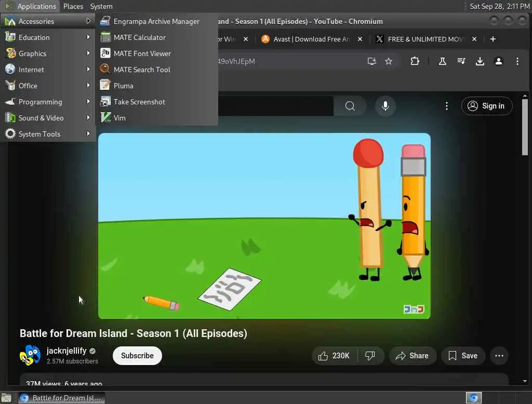Viewport: 532px width, 404px height.
Task: Bookmark this page with star icon
Action: (x=389, y=61)
